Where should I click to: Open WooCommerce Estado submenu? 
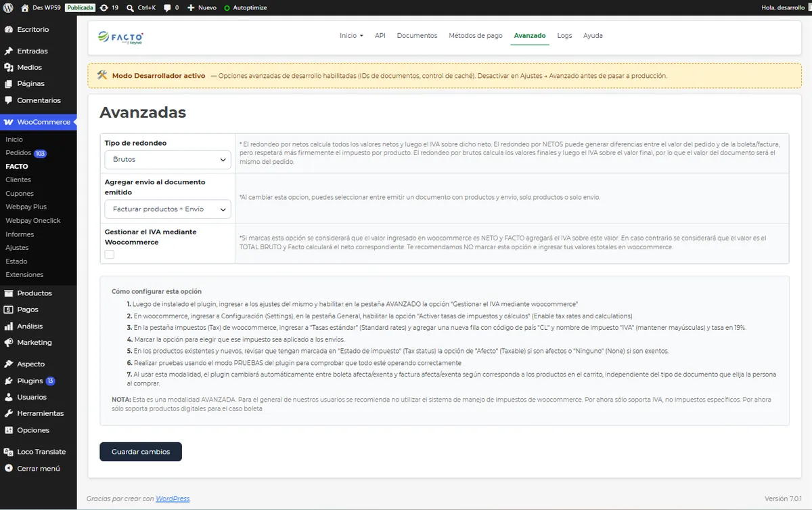pos(16,261)
